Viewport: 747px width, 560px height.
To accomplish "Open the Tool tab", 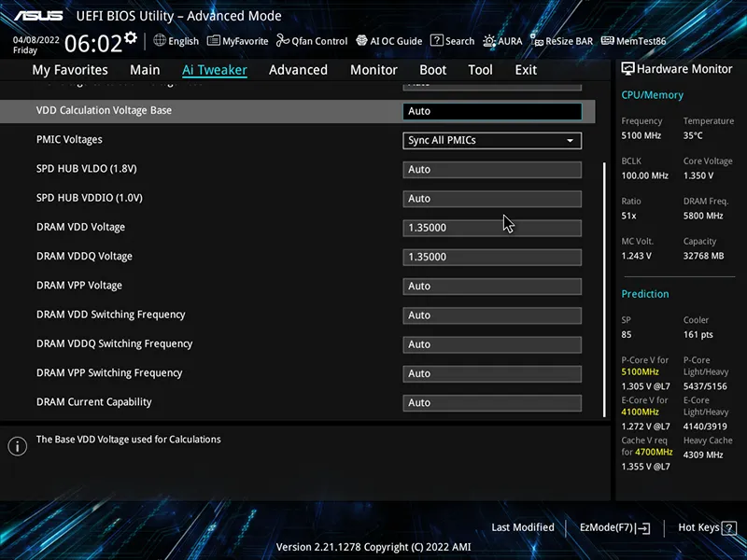I will [480, 70].
